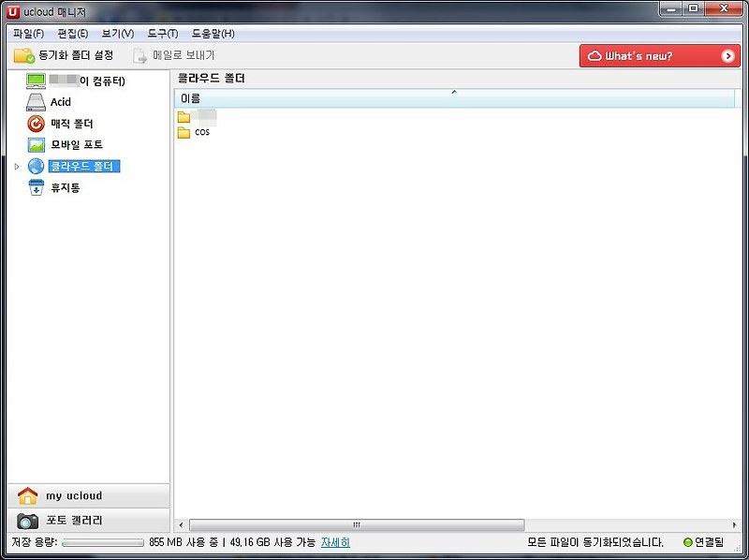Image resolution: width=749 pixels, height=560 pixels.
Task: Open the 포토 갤러리 panel
Action: pos(88,521)
